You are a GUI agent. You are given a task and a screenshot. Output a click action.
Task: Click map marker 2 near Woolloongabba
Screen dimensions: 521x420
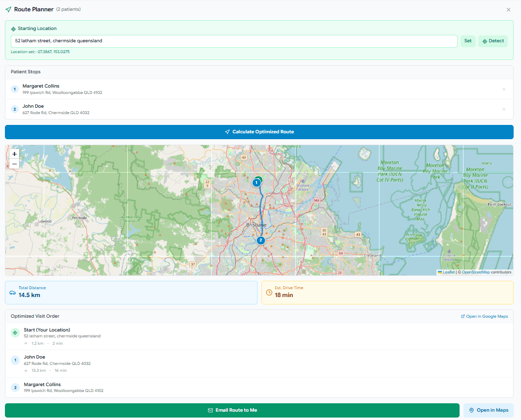[x=261, y=240]
